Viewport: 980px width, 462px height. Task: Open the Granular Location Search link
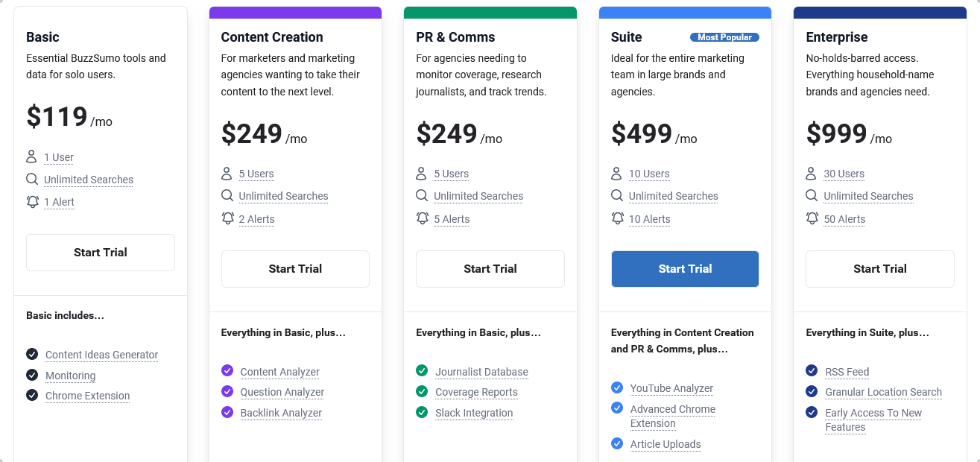click(883, 392)
